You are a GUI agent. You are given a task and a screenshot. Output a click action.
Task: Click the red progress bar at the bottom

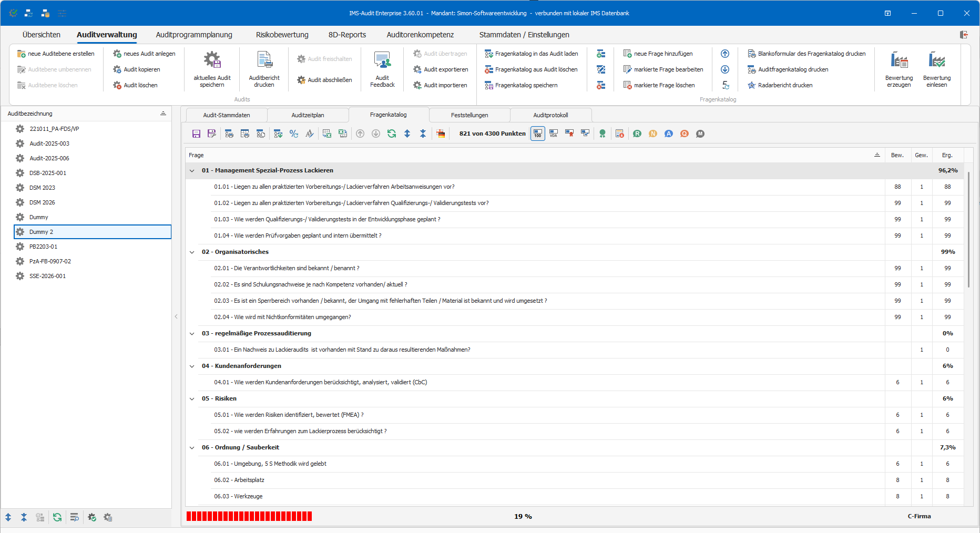click(x=249, y=516)
